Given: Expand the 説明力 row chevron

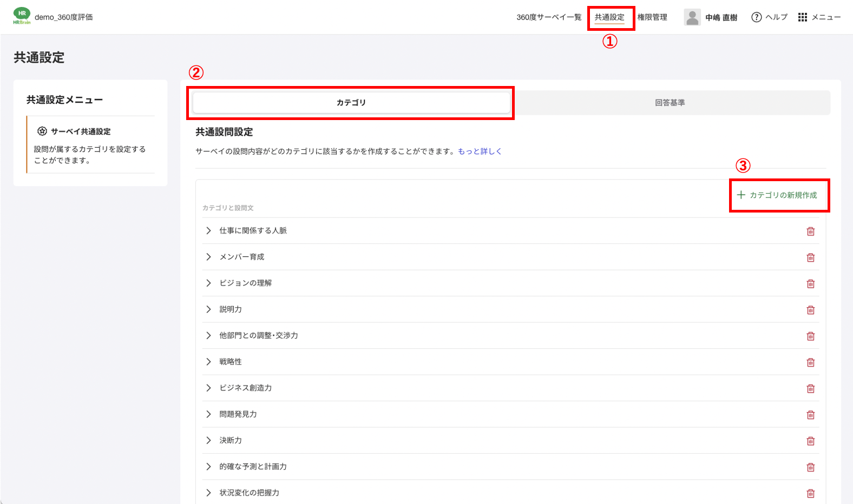Looking at the screenshot, I should 208,309.
